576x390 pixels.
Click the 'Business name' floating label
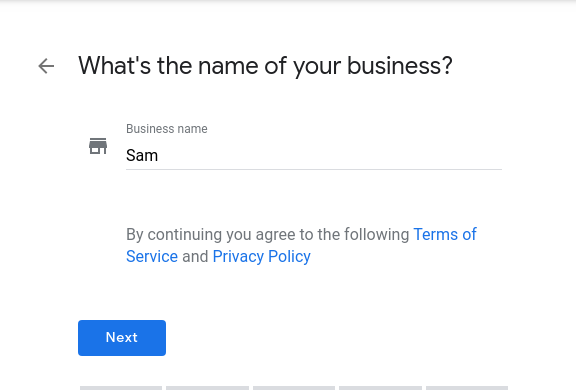pyautogui.click(x=166, y=129)
